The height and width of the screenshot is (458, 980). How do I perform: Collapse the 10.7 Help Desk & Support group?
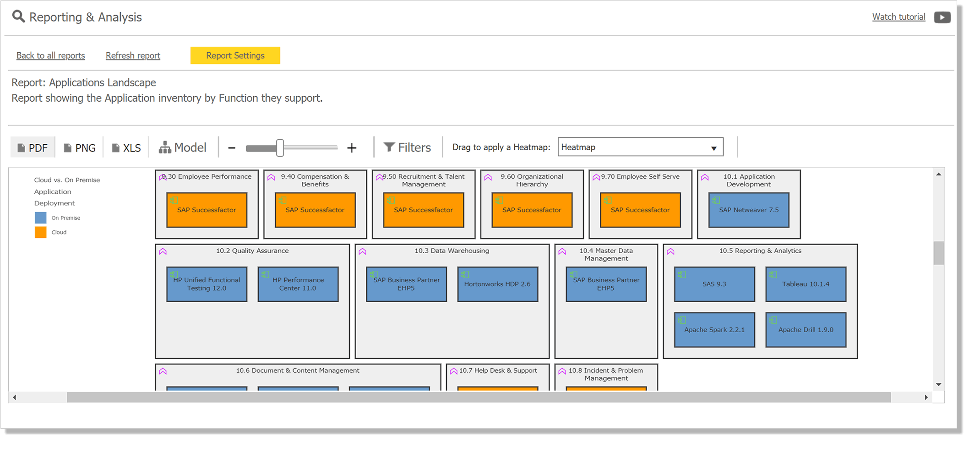tap(454, 371)
